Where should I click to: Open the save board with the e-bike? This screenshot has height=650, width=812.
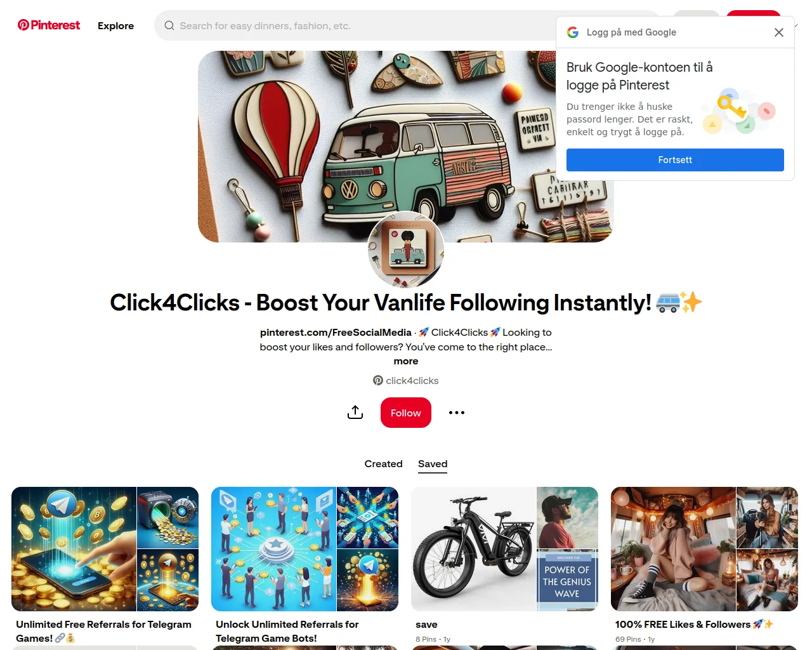click(x=504, y=549)
